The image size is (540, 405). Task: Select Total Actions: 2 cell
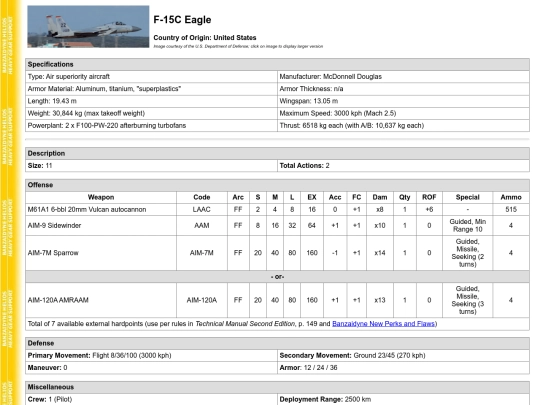coord(403,166)
